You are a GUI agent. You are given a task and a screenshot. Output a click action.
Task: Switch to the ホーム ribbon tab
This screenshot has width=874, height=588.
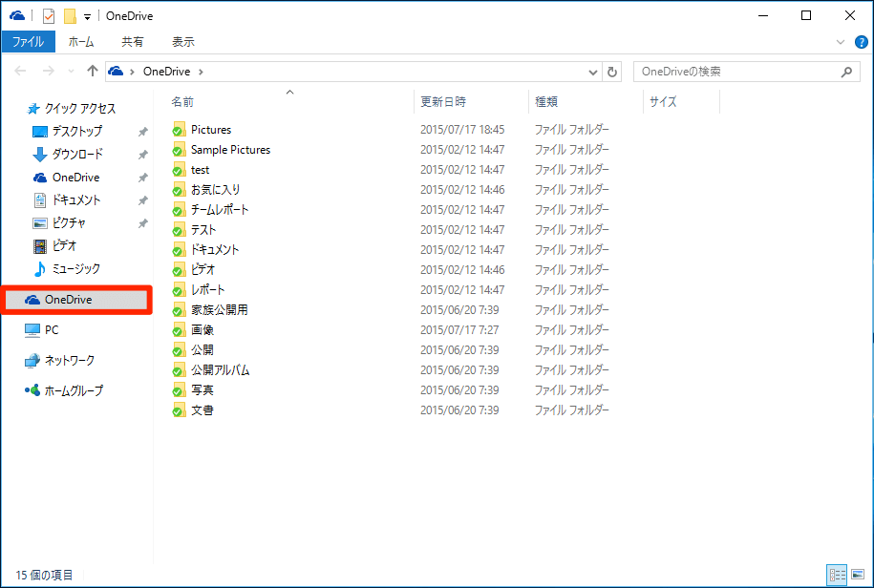tap(81, 42)
